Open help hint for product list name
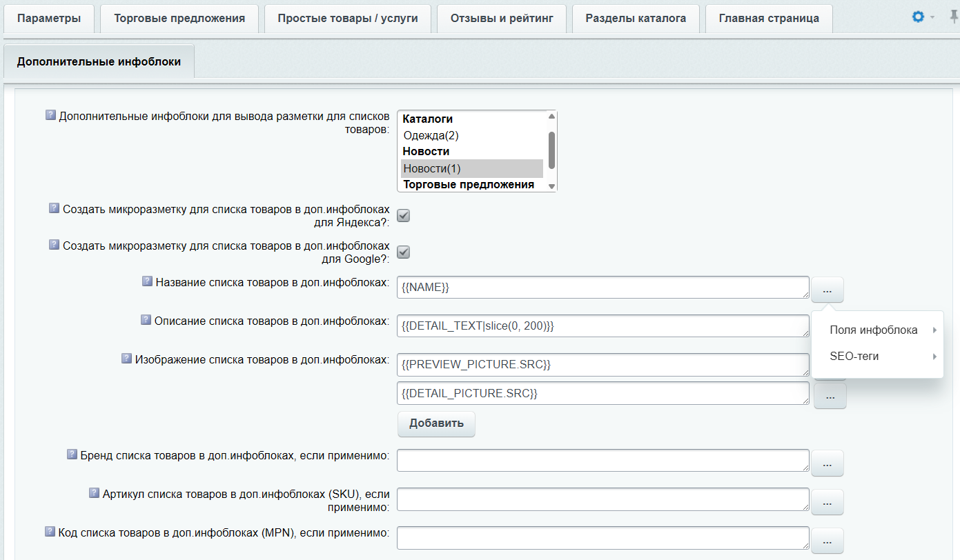This screenshot has height=560, width=960. [x=147, y=281]
